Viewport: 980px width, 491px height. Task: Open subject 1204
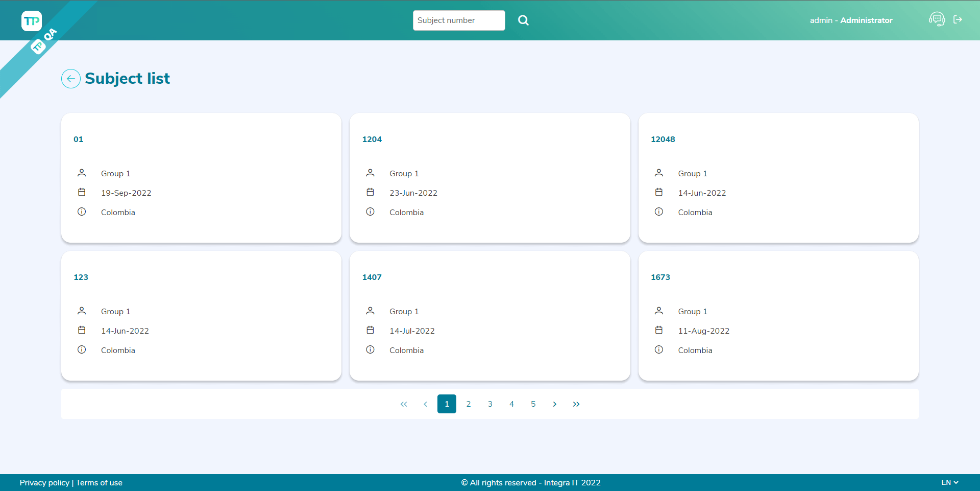coord(372,139)
